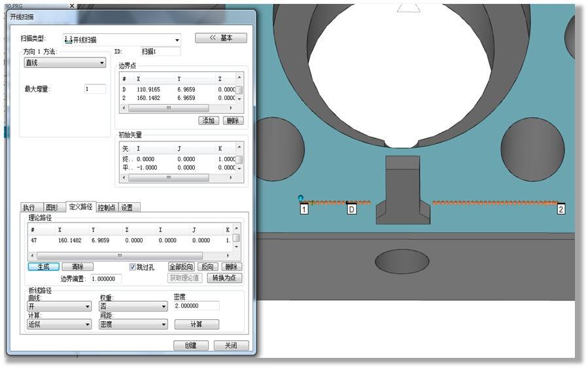Switch to the 执行 tab

pyautogui.click(x=29, y=207)
